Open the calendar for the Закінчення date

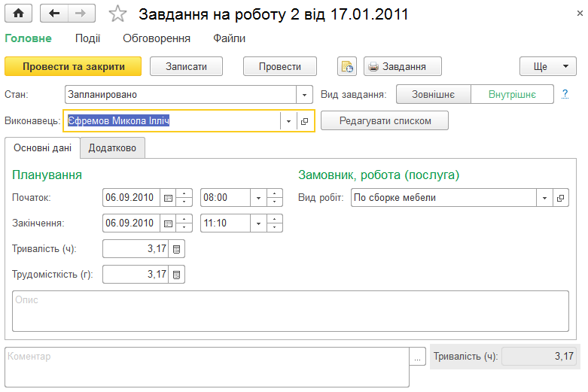(168, 223)
